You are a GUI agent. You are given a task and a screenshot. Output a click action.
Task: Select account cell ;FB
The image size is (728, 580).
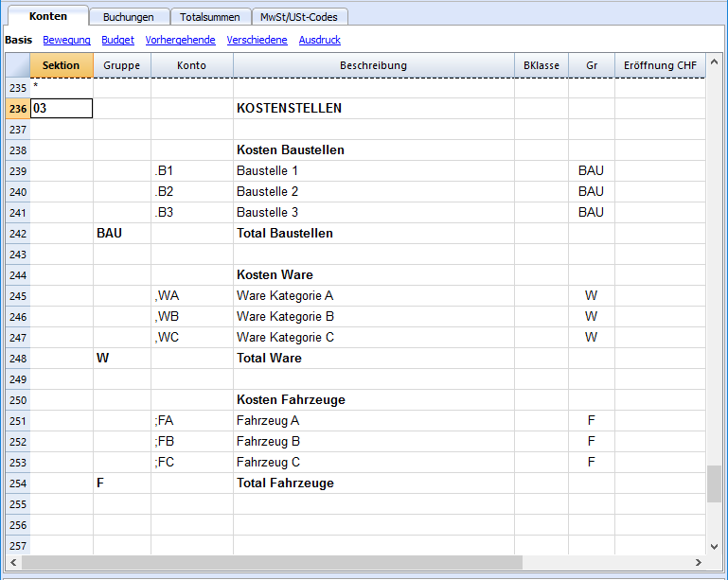tap(192, 441)
